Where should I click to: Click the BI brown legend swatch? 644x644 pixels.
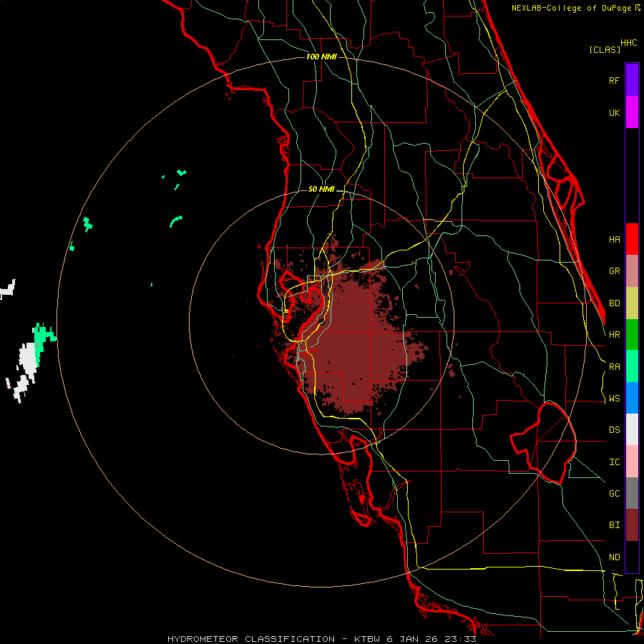(632, 525)
